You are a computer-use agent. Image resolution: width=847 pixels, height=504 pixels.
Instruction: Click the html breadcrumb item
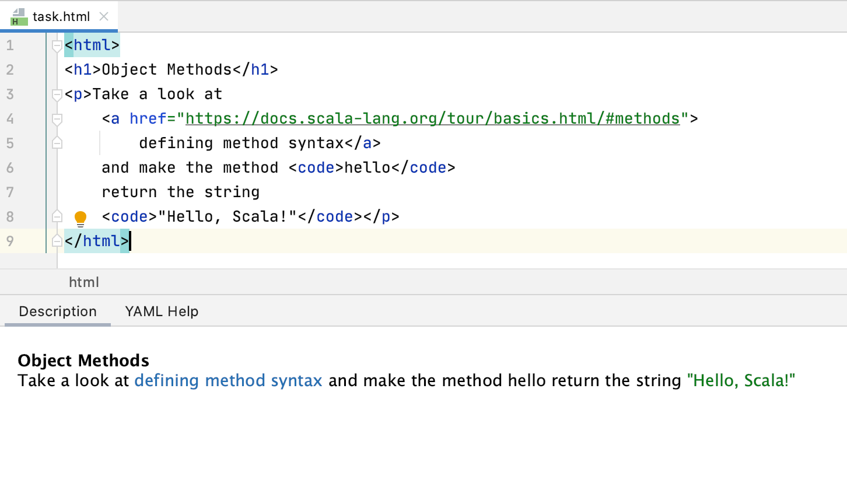(x=84, y=282)
